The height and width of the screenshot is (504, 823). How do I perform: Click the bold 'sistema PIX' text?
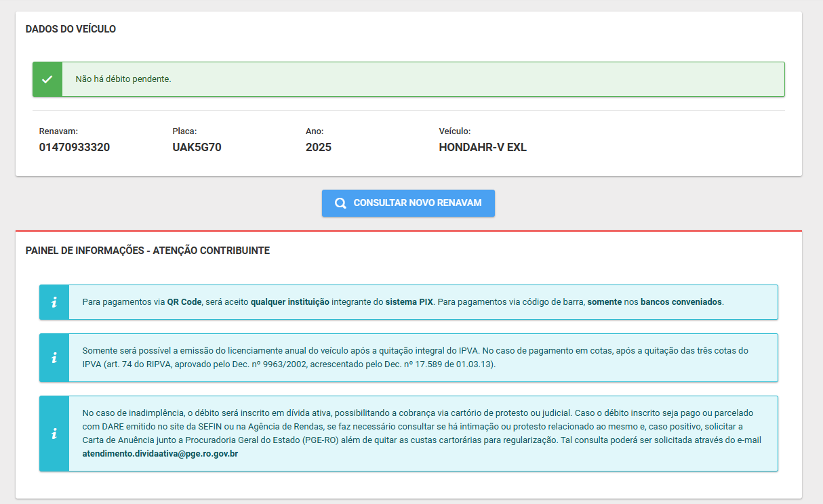(x=409, y=302)
